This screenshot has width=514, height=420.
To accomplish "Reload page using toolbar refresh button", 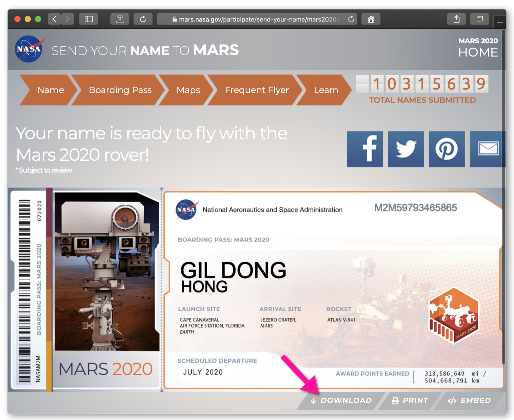I will tap(143, 19).
